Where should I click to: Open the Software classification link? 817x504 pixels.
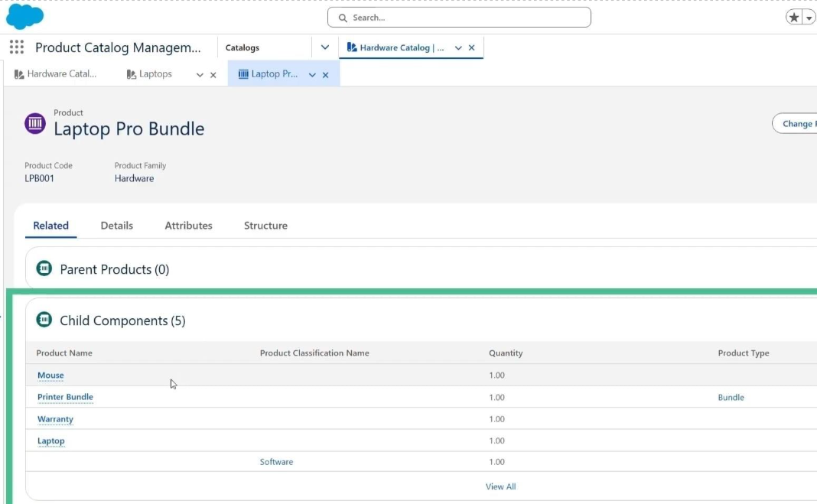pos(276,462)
